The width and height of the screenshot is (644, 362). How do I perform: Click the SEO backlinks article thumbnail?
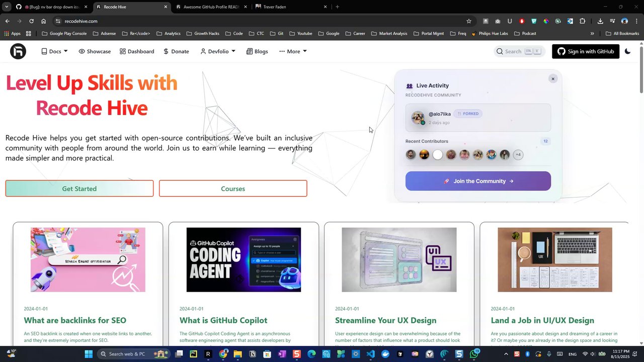click(88, 260)
